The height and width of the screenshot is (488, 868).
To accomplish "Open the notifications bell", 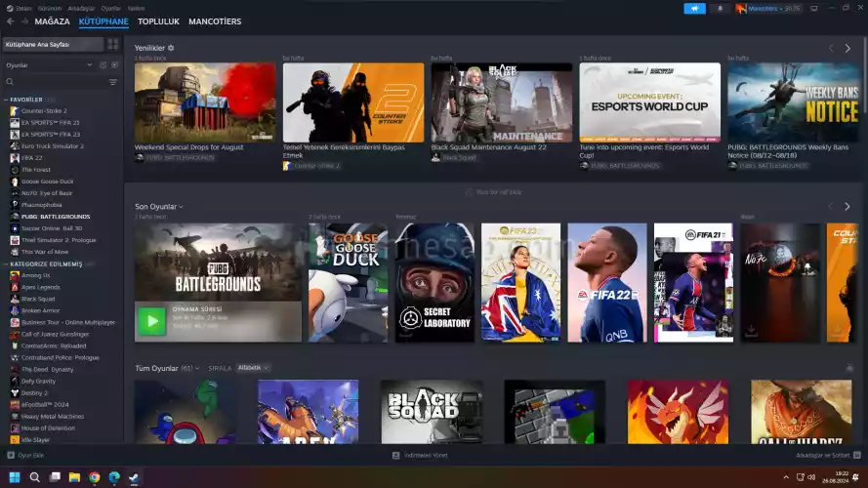I will coord(721,9).
